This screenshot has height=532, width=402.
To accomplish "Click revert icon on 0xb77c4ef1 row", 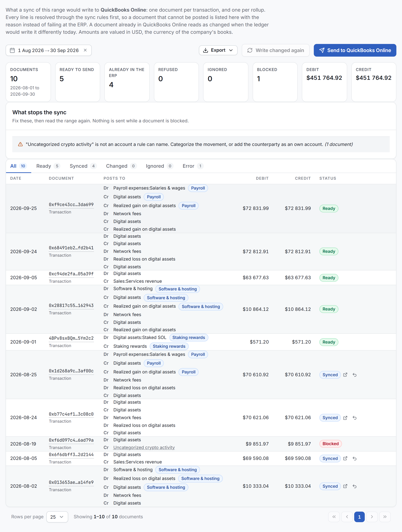I will [354, 418].
